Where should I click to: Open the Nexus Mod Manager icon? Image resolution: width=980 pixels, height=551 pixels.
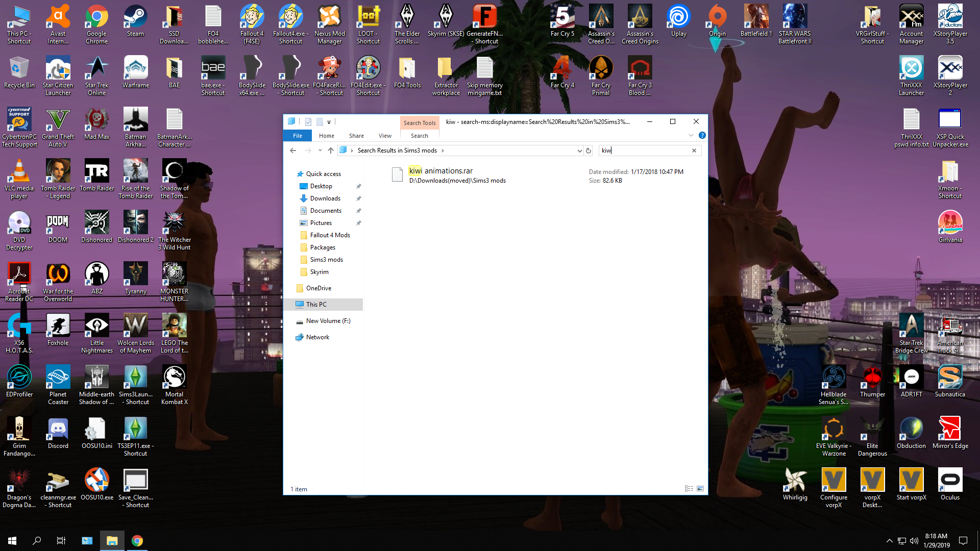tap(329, 24)
